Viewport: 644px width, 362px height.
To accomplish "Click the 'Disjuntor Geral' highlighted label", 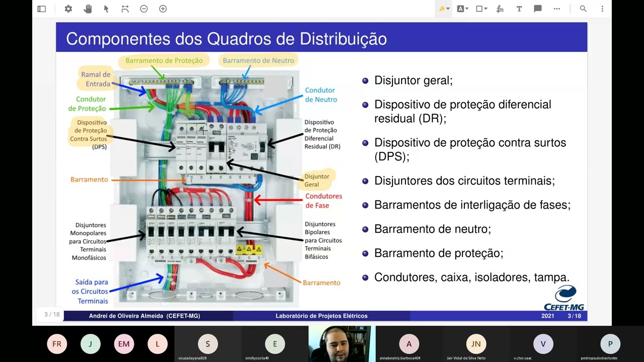I will point(317,180).
